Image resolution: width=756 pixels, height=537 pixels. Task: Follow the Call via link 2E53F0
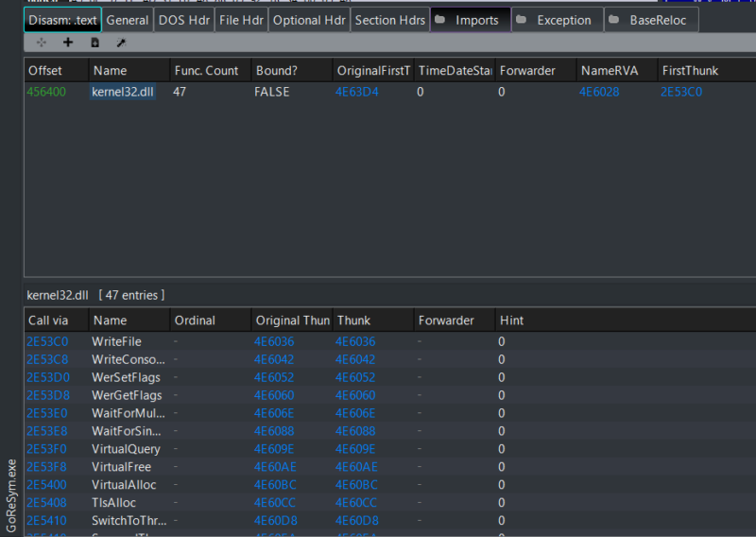click(46, 449)
